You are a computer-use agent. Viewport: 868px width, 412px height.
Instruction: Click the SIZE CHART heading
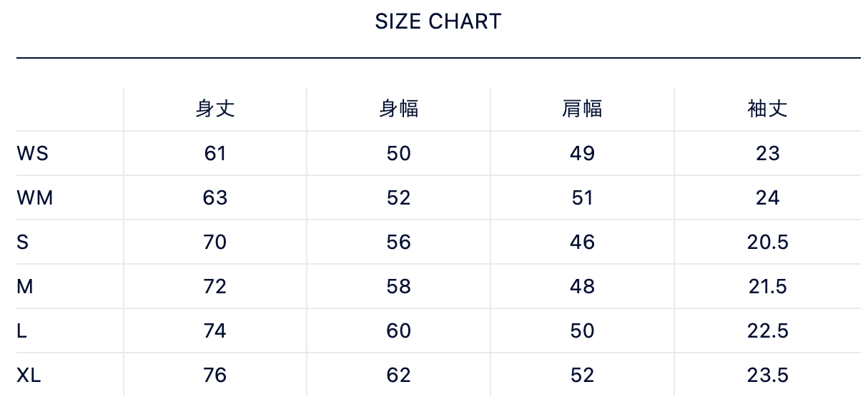pos(438,21)
